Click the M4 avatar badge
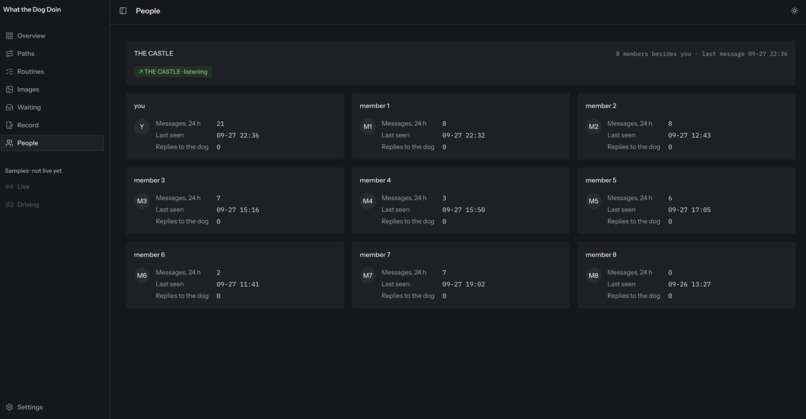The height and width of the screenshot is (419, 806). pyautogui.click(x=368, y=201)
